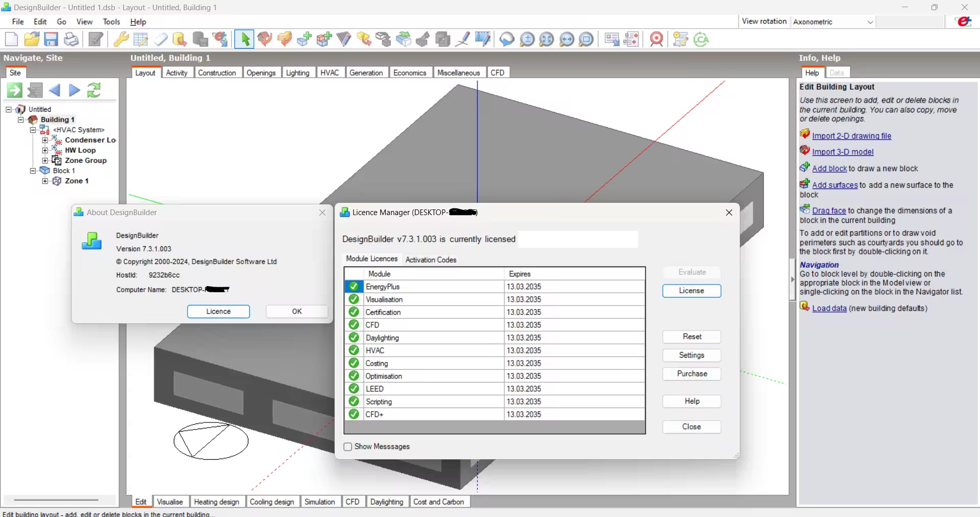Click the Load data link
The image size is (980, 517).
pos(829,308)
